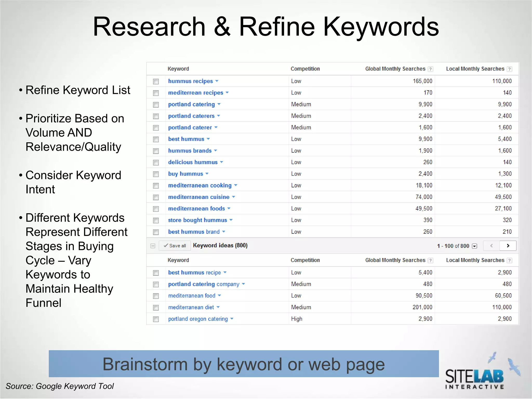Click the Save all button
Image resolution: width=532 pixels, height=399 pixels.
point(175,246)
